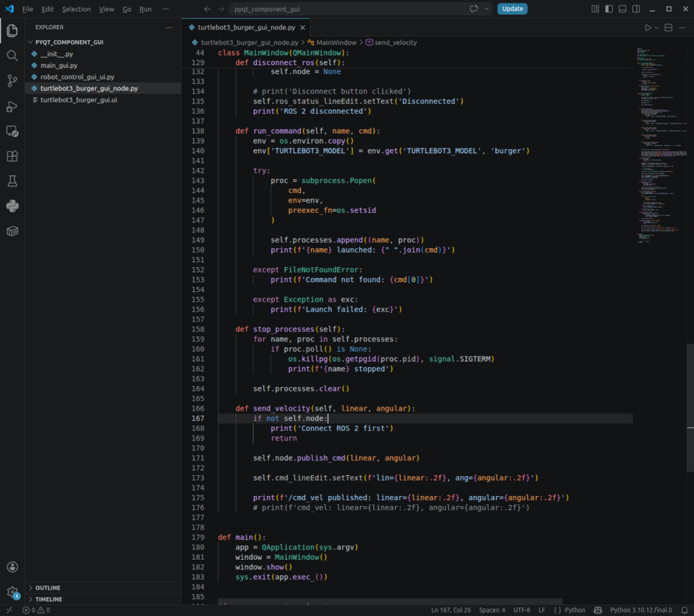The height and width of the screenshot is (616, 694).
Task: Open the notifications bell
Action: (685, 611)
